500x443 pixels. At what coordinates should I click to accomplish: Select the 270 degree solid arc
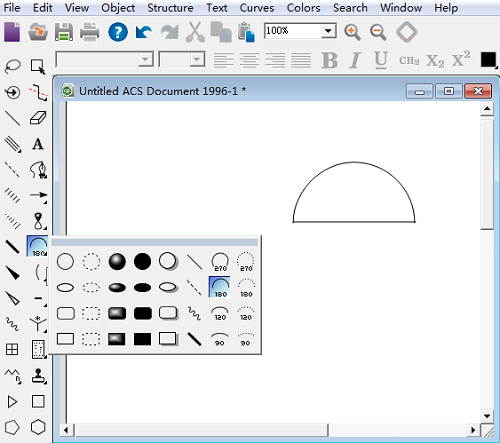pos(220,262)
